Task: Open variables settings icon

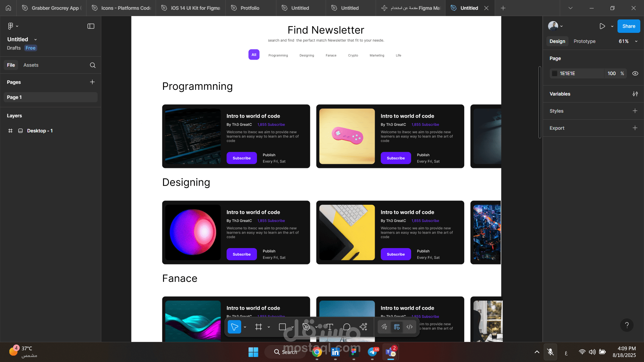Action: tap(635, 94)
